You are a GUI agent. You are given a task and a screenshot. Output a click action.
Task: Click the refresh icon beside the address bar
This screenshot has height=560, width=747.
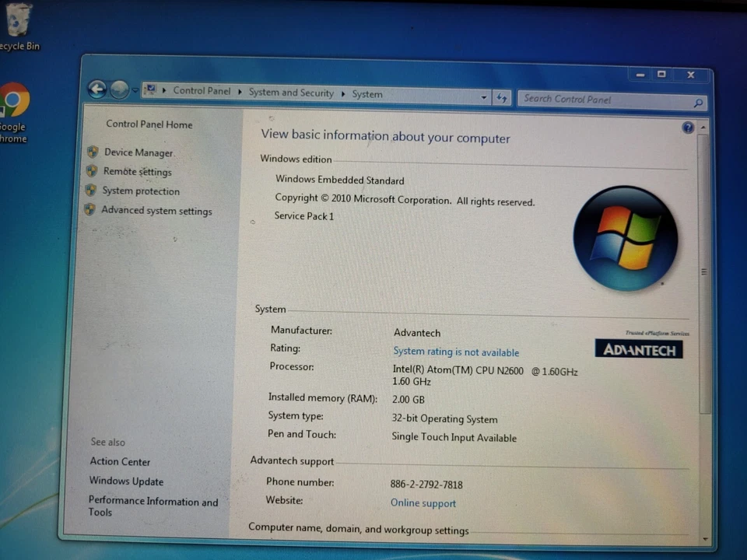pyautogui.click(x=502, y=97)
